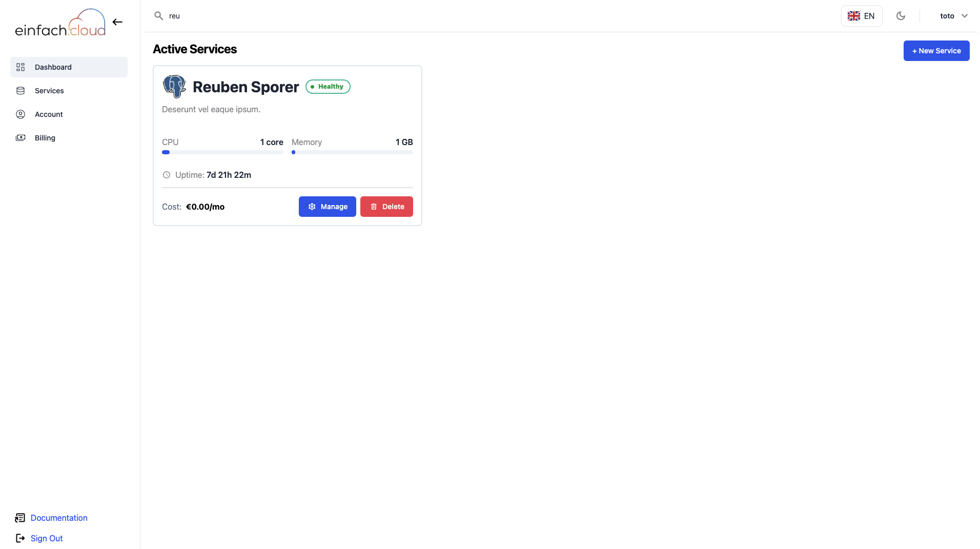
Task: Click the Sign Out door icon
Action: pyautogui.click(x=20, y=538)
